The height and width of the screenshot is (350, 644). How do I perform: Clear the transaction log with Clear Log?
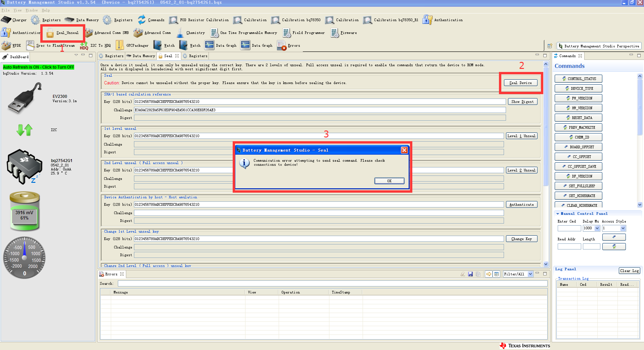pyautogui.click(x=630, y=271)
